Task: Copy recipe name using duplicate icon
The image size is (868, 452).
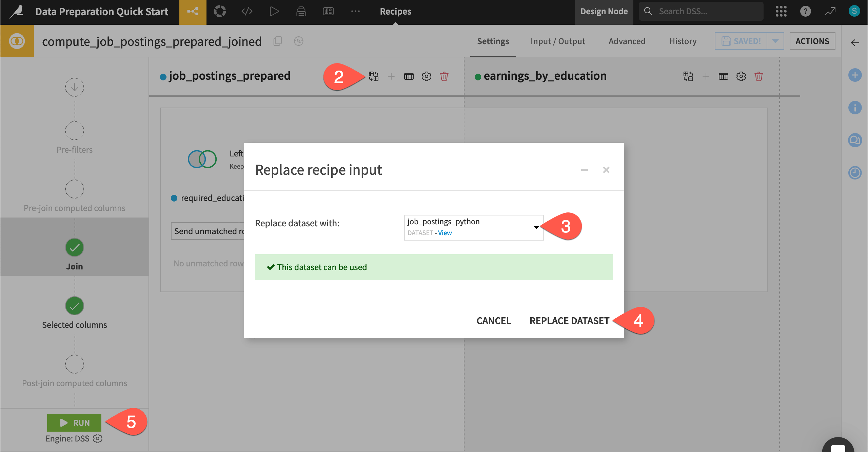Action: (x=278, y=41)
